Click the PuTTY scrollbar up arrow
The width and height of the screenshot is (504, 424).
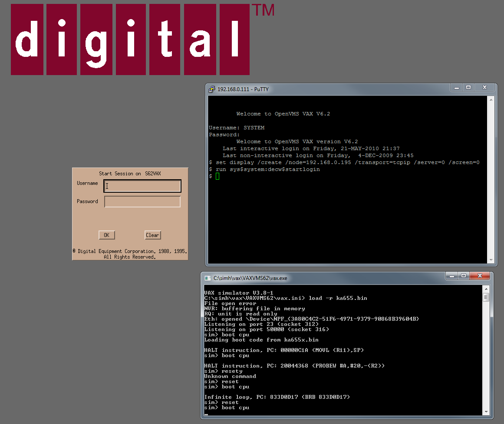pyautogui.click(x=491, y=100)
